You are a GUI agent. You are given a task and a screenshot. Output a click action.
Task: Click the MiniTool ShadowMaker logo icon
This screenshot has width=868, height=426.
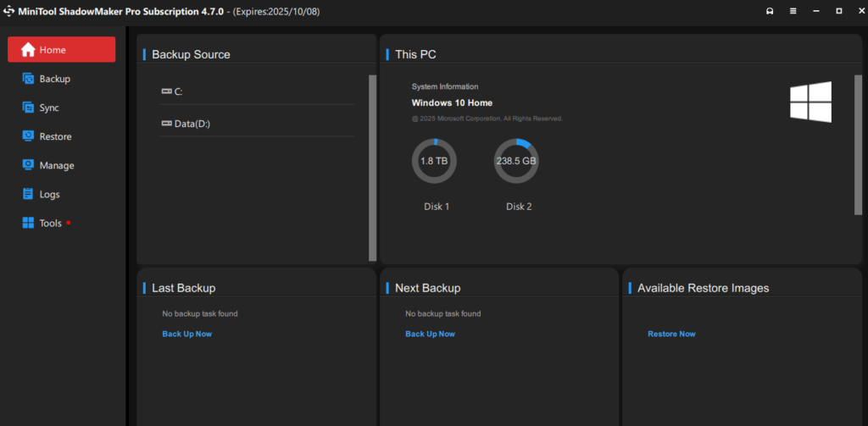pyautogui.click(x=9, y=11)
